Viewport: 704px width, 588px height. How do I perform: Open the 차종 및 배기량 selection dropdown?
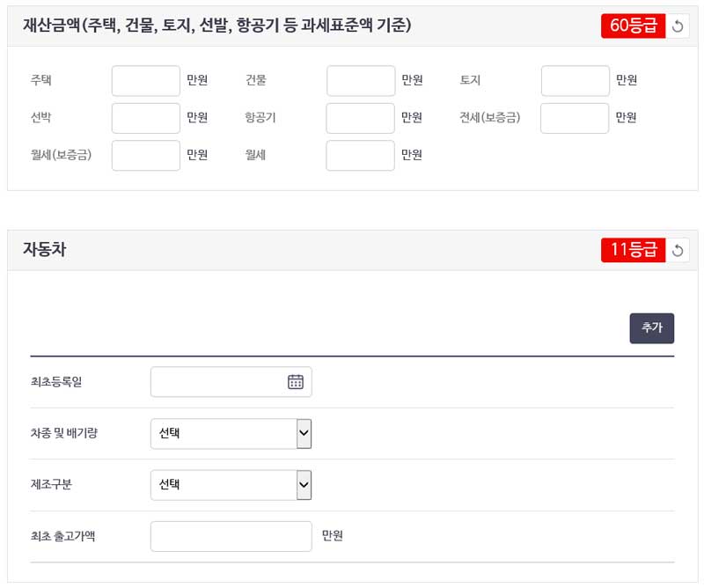[231, 433]
